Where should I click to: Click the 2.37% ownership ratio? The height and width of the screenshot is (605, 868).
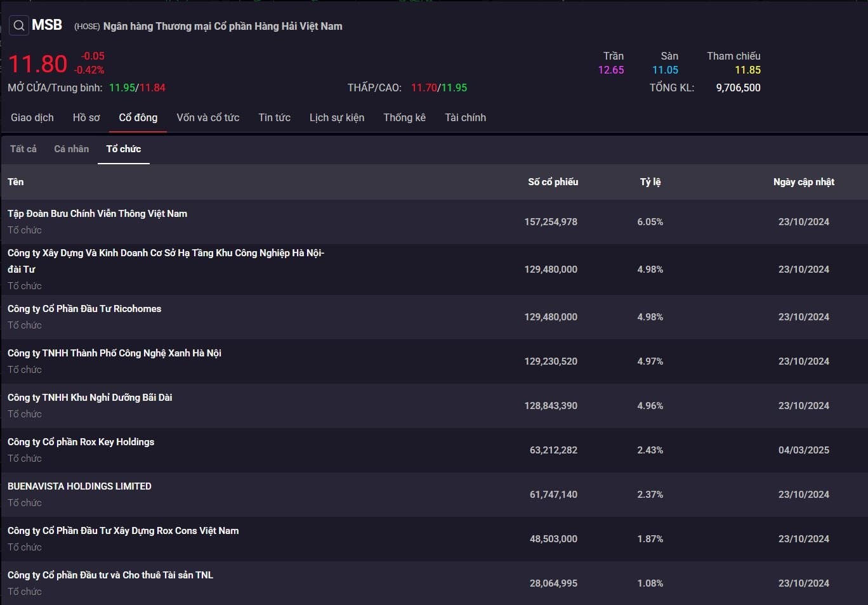[x=650, y=495]
